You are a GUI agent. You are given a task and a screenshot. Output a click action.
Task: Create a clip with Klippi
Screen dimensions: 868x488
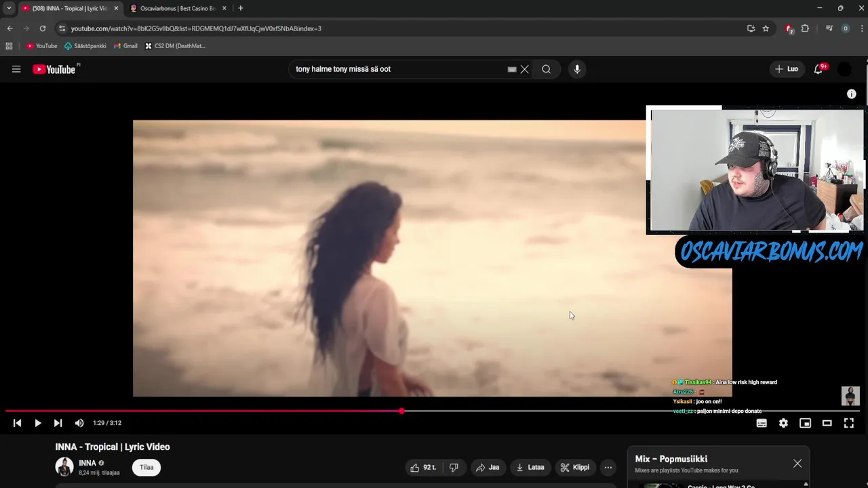pyautogui.click(x=575, y=467)
